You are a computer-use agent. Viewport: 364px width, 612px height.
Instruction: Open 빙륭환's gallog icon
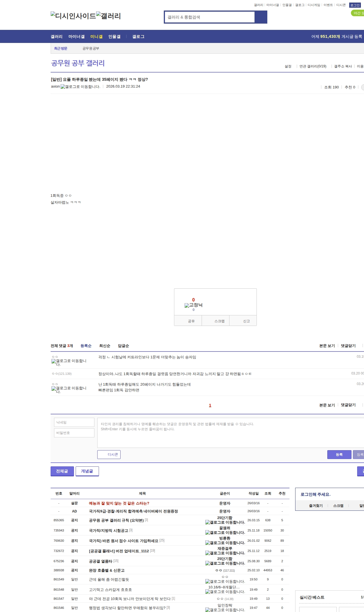click(225, 543)
